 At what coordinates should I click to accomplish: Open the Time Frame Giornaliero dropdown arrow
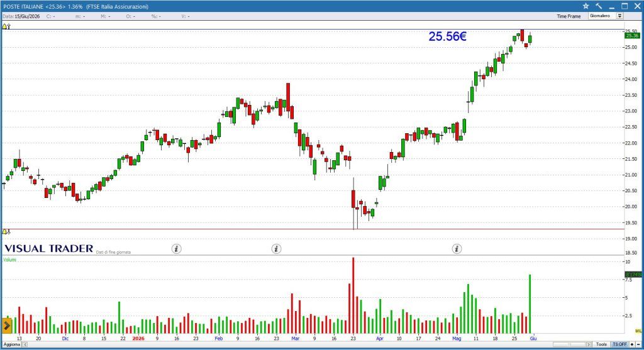pos(619,16)
